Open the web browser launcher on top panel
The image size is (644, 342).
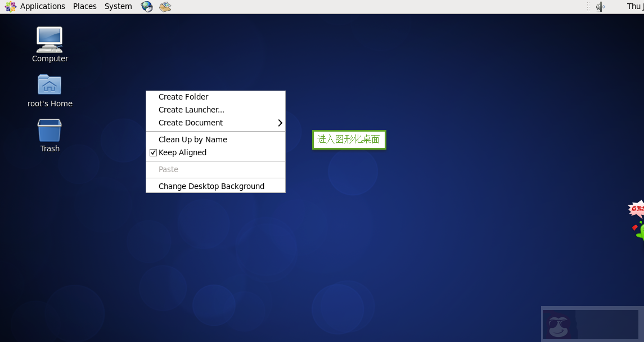tap(147, 6)
